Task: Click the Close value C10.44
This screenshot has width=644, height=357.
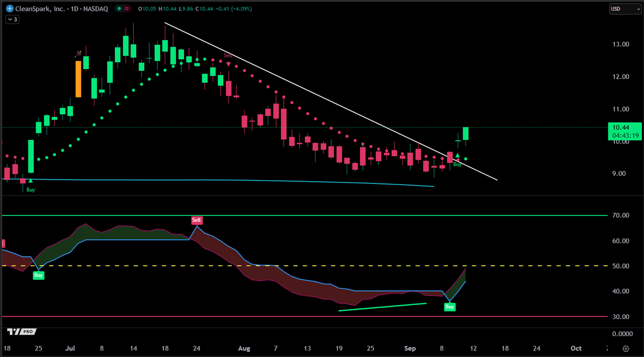Action: coord(204,9)
